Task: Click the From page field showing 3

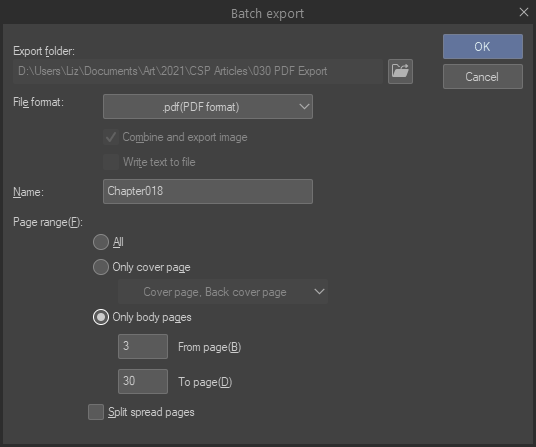Action: click(143, 347)
